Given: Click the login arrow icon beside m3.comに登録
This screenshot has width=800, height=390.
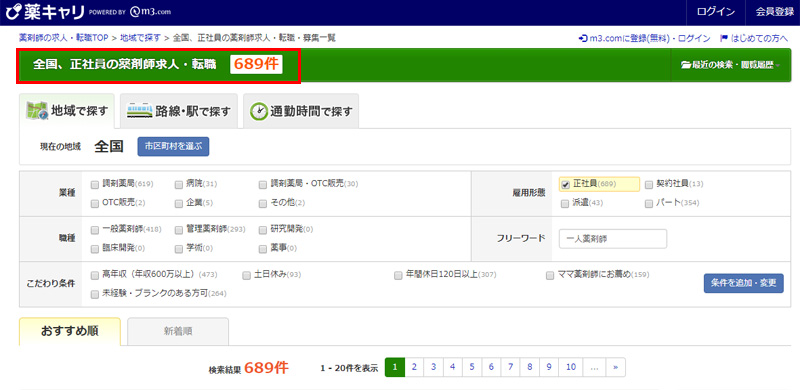Looking at the screenshot, I should pyautogui.click(x=583, y=38).
